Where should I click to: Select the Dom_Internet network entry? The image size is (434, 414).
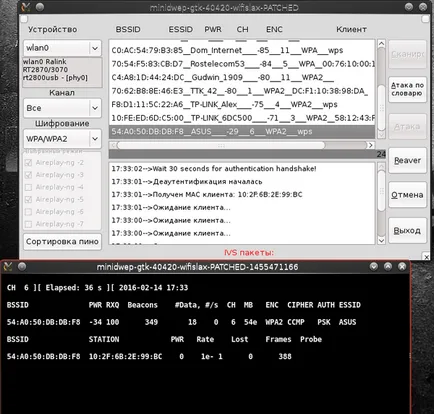pos(242,50)
